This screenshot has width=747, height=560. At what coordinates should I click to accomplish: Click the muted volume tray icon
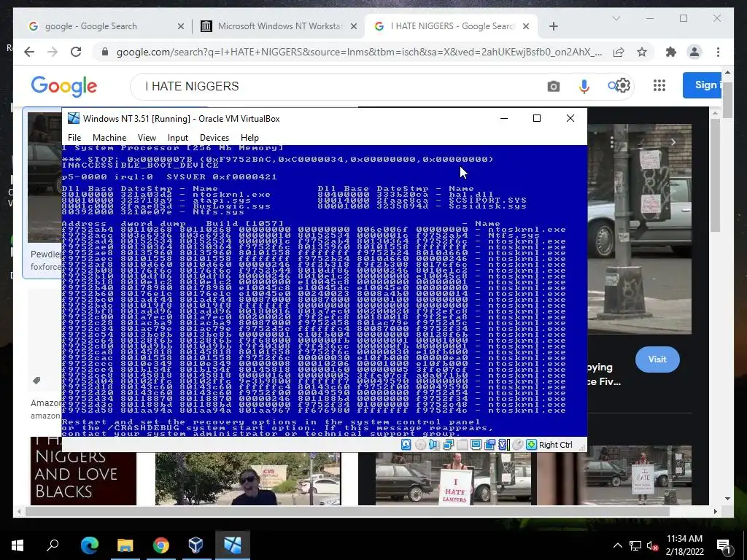pos(652,546)
